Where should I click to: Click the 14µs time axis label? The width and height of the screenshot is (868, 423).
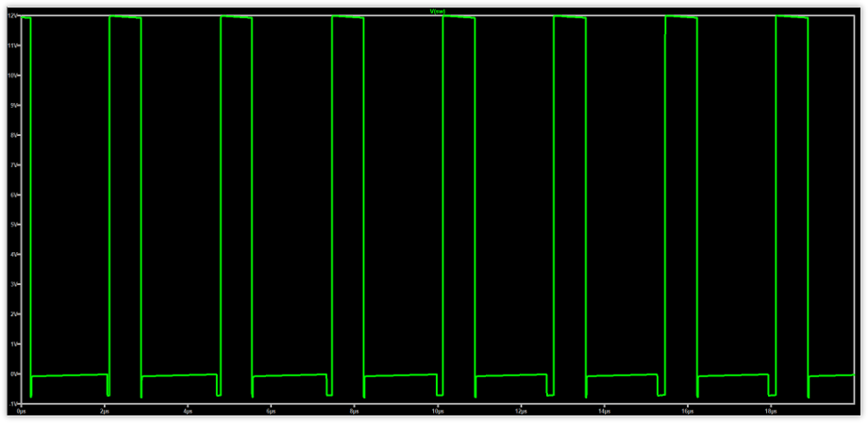tap(604, 412)
